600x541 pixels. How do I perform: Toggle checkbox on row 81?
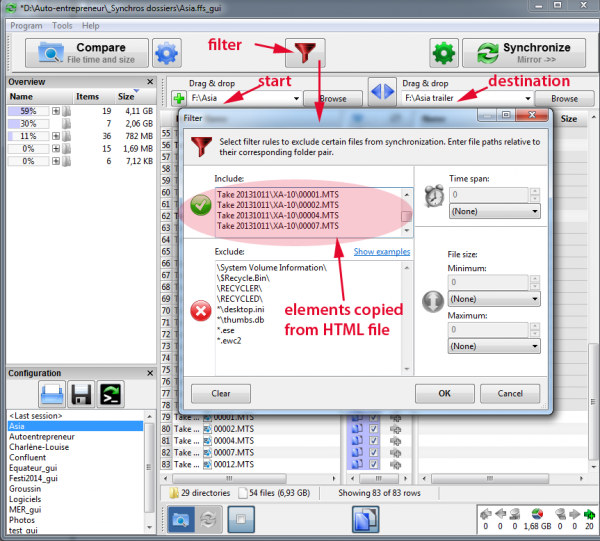373,441
